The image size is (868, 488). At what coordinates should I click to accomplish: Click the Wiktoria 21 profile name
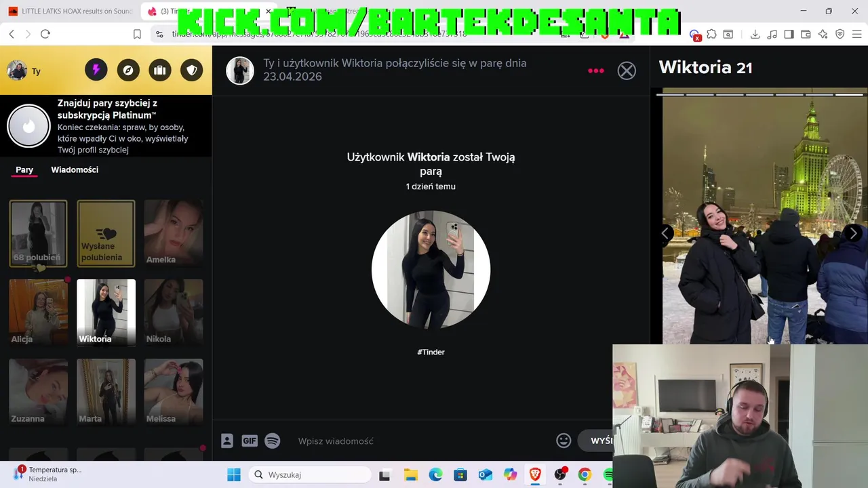click(705, 67)
